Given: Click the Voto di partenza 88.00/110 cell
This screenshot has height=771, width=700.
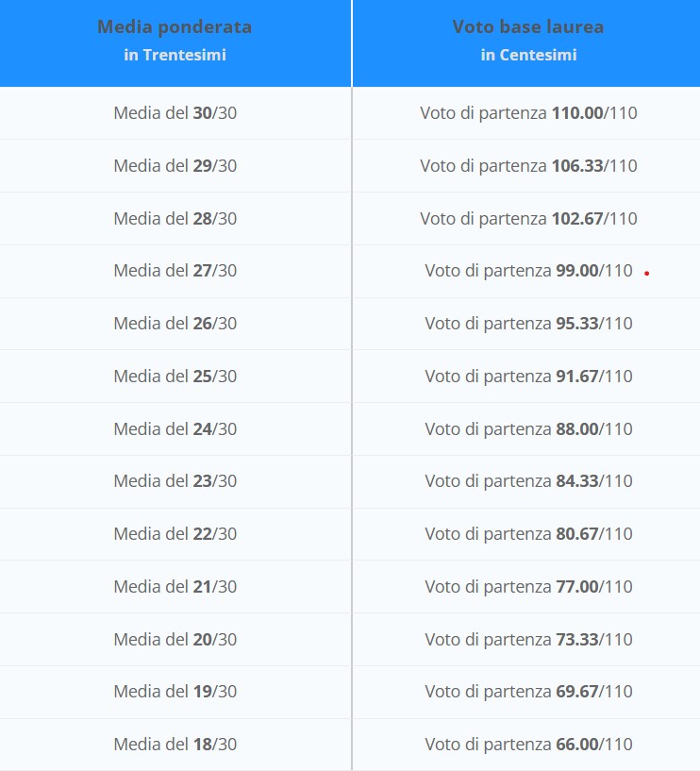Looking at the screenshot, I should (x=528, y=429).
